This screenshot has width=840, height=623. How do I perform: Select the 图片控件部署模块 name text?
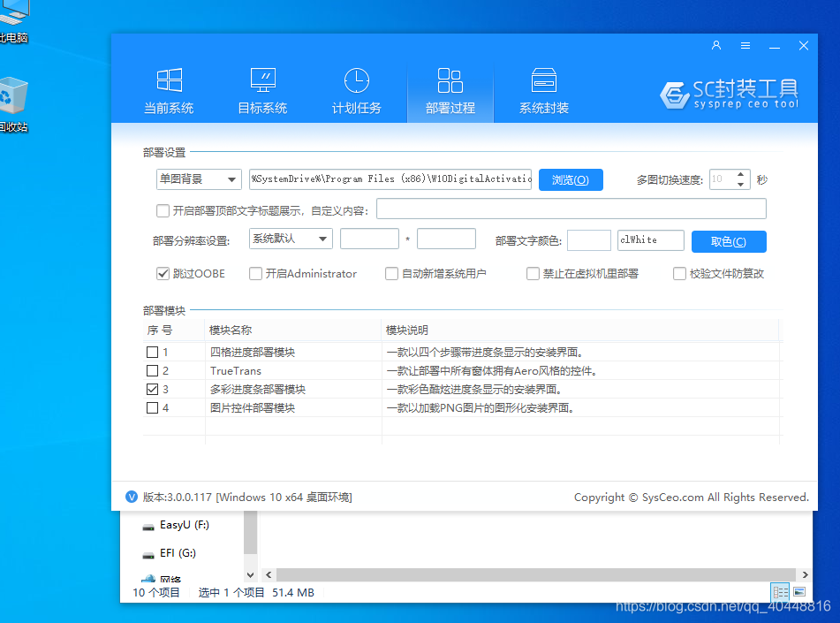pyautogui.click(x=253, y=408)
